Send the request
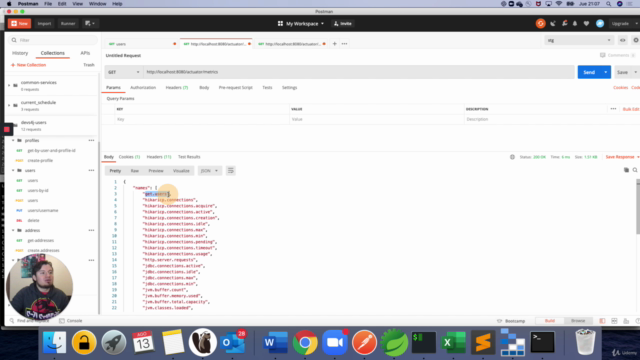Viewport: 640px width, 360px height. 589,72
